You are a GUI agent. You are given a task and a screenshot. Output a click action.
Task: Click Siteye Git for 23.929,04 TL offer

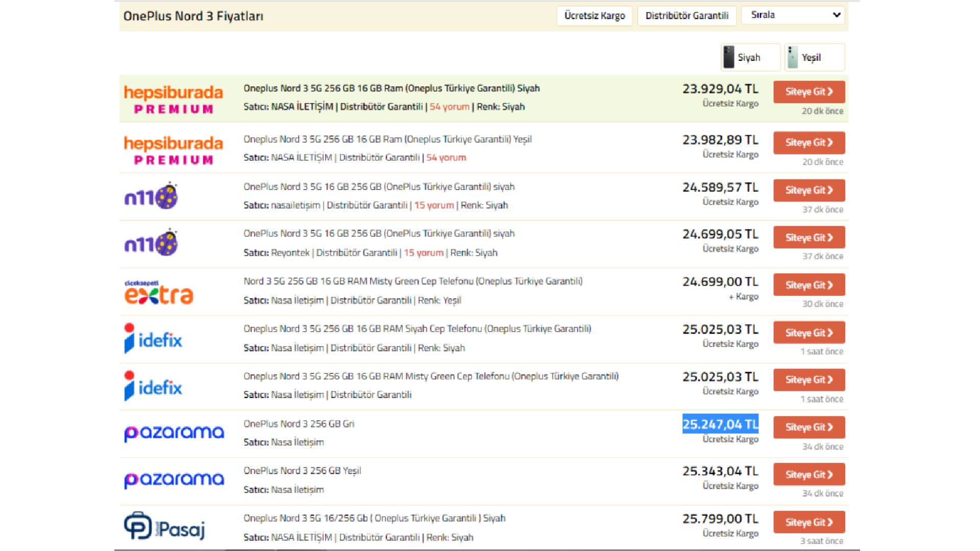(x=809, y=92)
